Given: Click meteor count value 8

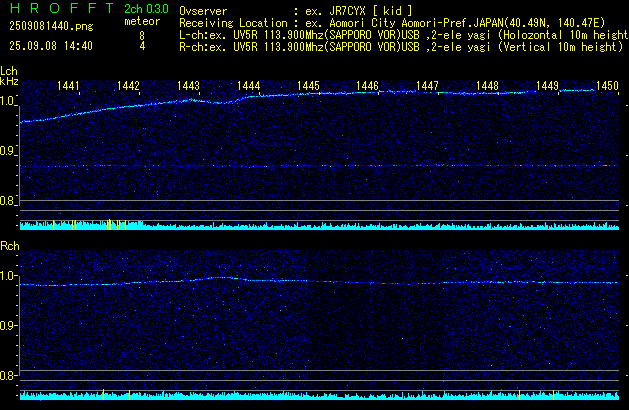Looking at the screenshot, I should tap(142, 36).
